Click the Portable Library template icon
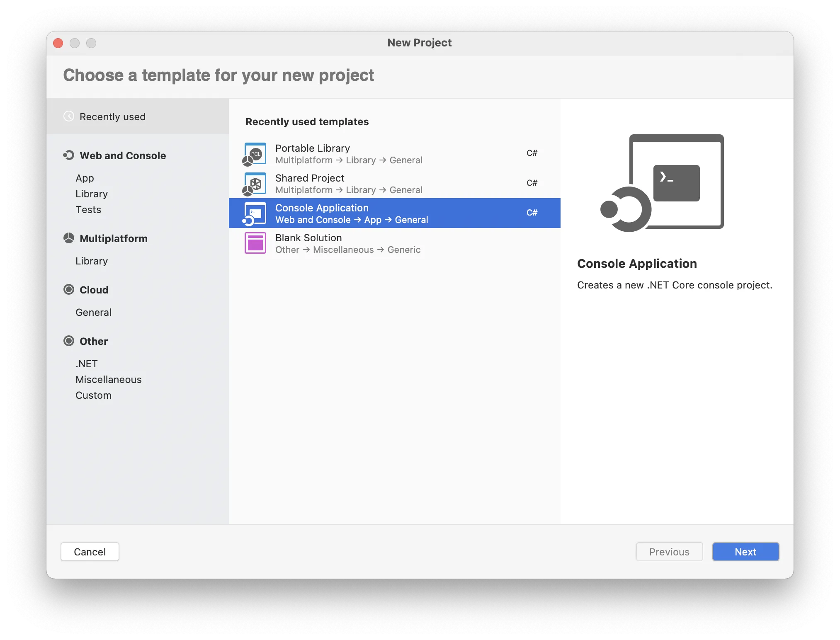 [x=255, y=154]
